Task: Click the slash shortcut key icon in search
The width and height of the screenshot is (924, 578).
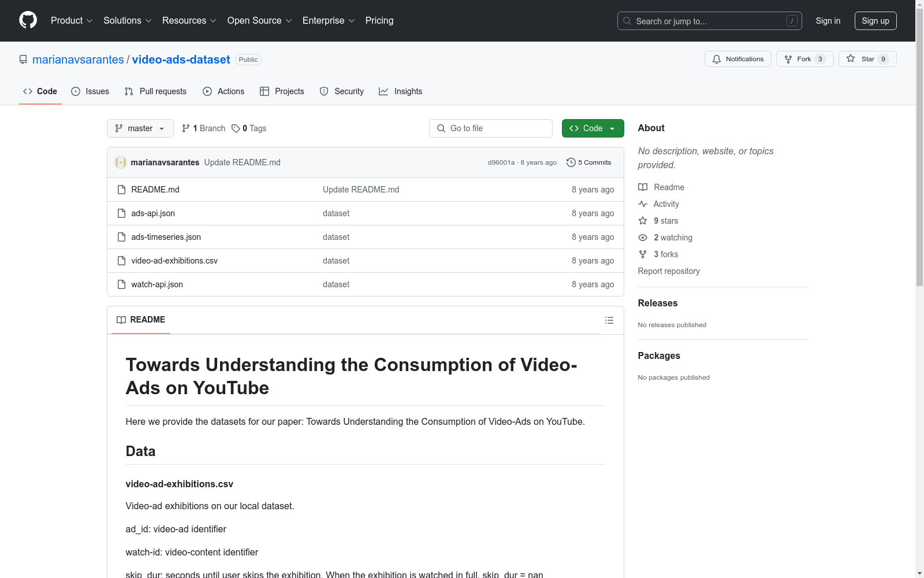Action: [792, 21]
